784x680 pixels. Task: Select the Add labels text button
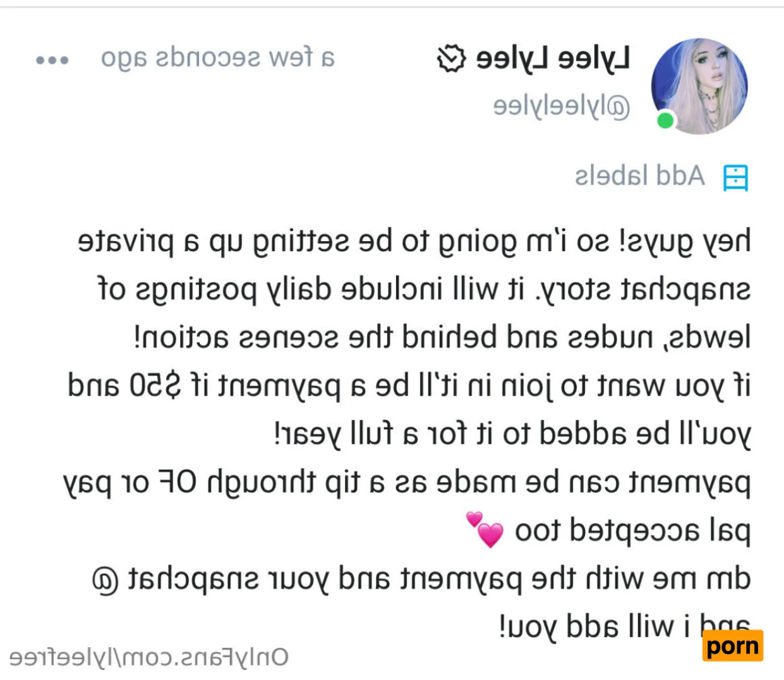639,176
